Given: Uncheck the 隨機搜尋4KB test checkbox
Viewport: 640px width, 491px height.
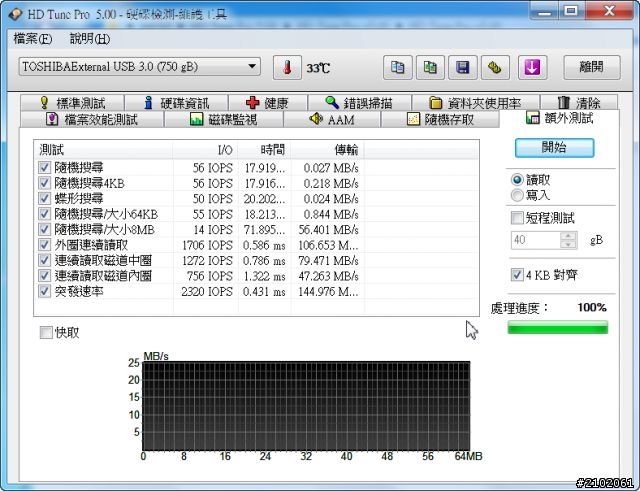Looking at the screenshot, I should coord(44,183).
